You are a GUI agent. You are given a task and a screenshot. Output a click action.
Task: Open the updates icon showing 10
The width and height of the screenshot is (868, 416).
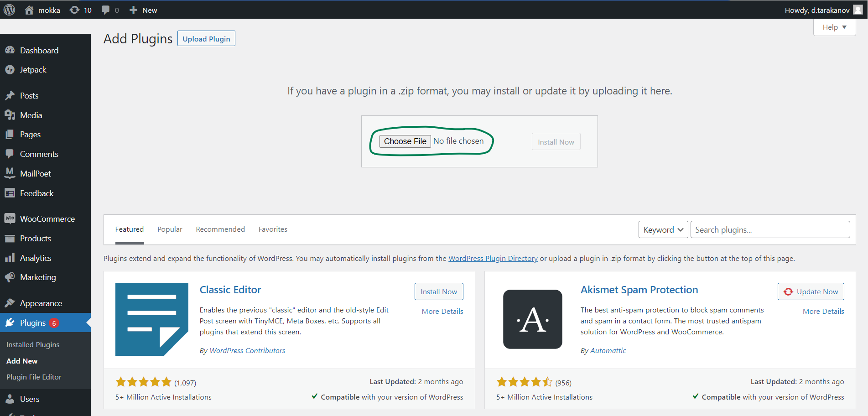[81, 10]
